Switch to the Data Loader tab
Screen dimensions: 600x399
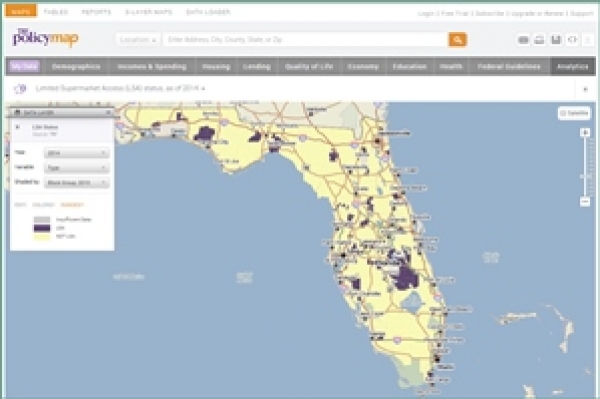click(208, 12)
